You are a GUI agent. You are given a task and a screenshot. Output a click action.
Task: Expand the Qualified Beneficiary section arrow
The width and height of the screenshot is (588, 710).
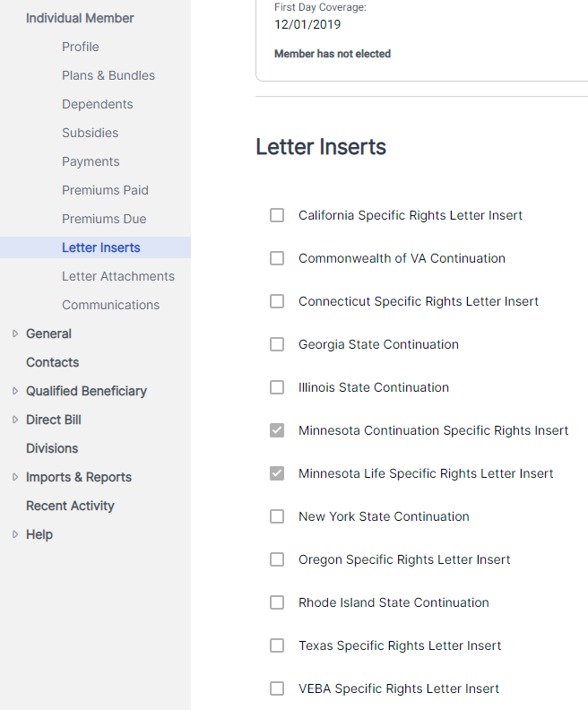pos(15,391)
